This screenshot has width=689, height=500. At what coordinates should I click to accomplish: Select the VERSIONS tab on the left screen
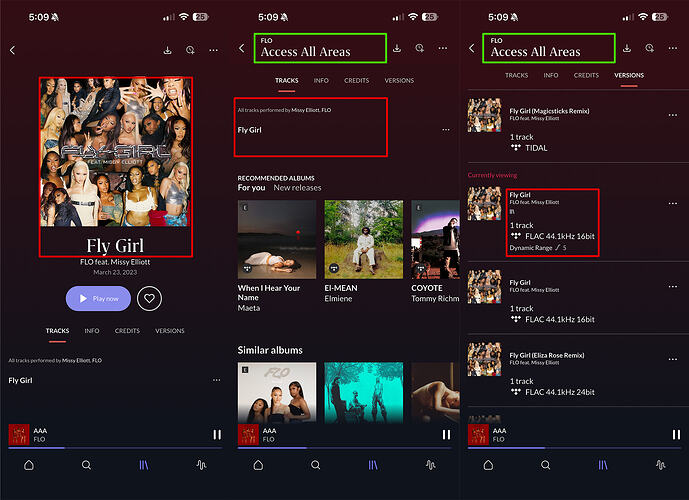click(170, 331)
